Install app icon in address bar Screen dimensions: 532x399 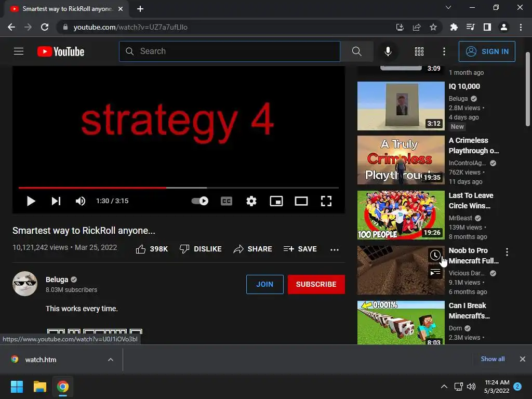[400, 27]
